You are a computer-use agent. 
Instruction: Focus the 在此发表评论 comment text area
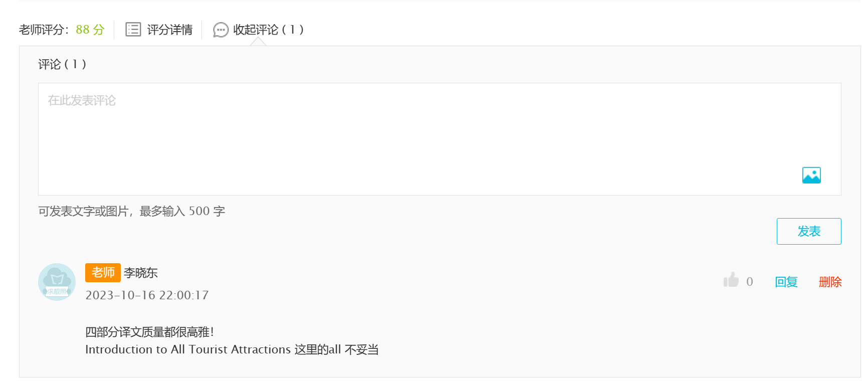pyautogui.click(x=440, y=139)
